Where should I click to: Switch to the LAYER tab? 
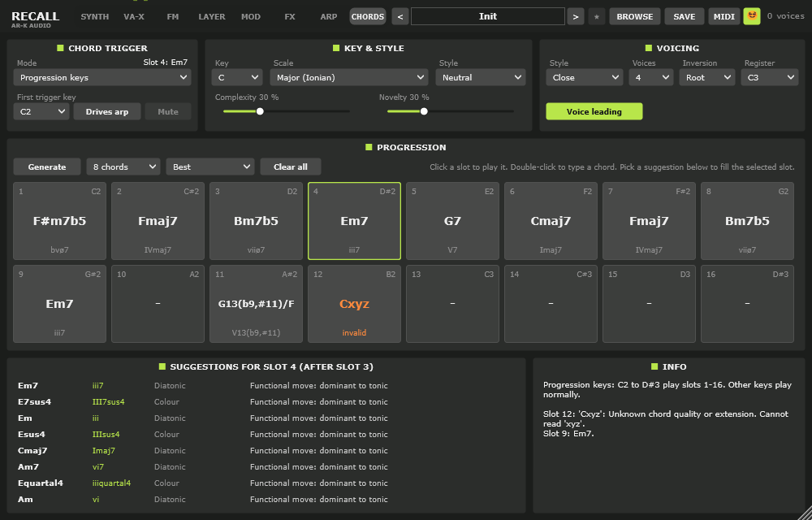point(212,16)
